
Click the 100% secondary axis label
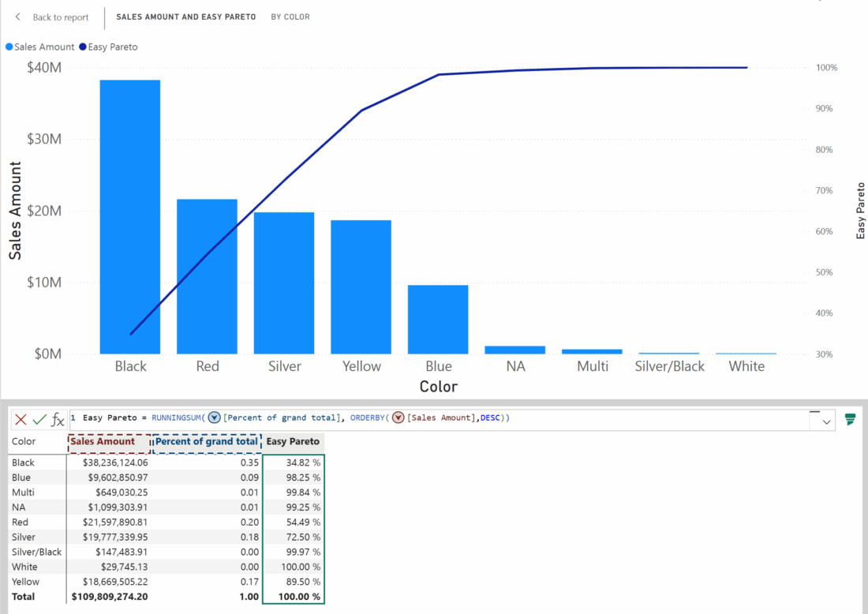coord(826,68)
